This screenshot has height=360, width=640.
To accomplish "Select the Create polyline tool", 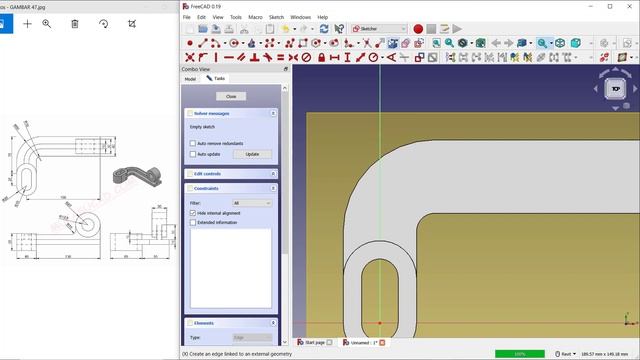I will tap(290, 43).
